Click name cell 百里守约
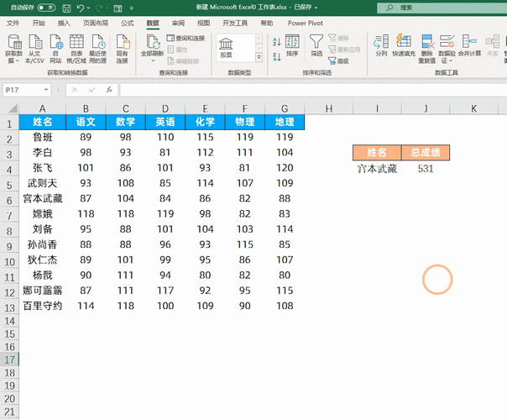 tap(42, 306)
